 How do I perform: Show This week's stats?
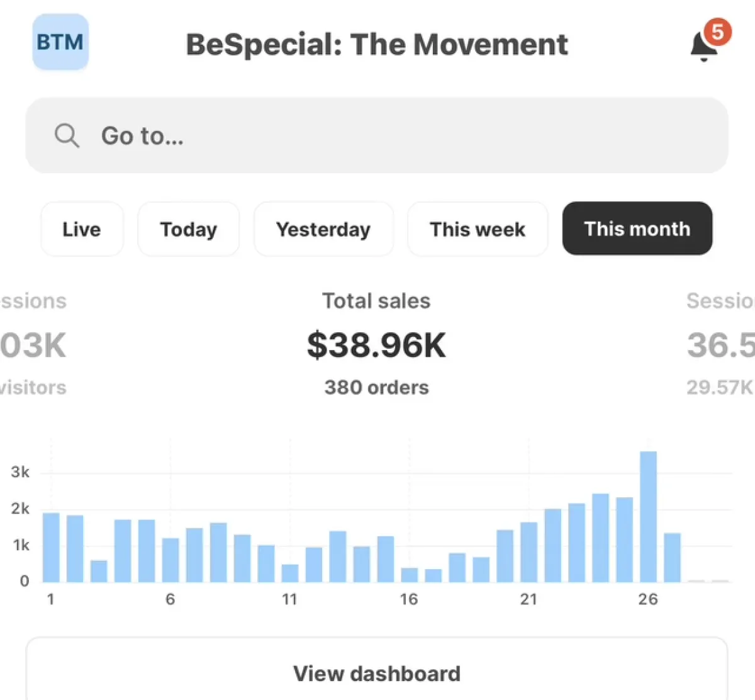pos(478,229)
